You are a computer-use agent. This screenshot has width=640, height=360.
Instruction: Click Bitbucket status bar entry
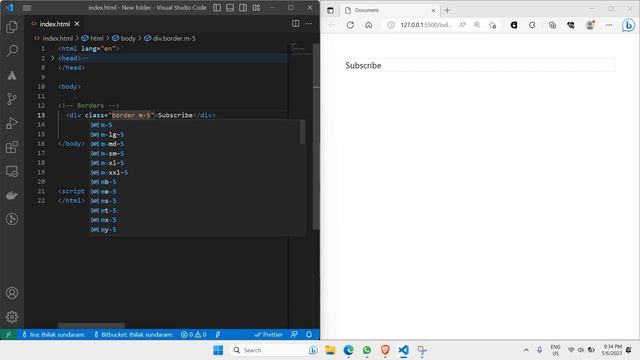tap(133, 334)
